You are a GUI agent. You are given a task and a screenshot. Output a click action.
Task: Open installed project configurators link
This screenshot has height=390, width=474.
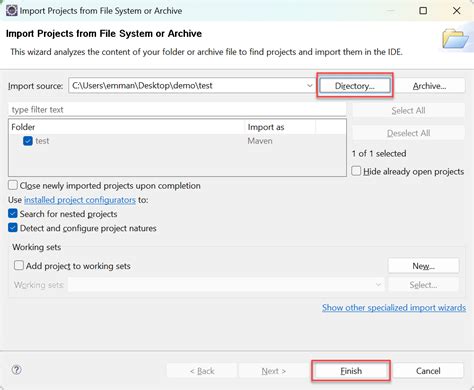[x=80, y=200]
